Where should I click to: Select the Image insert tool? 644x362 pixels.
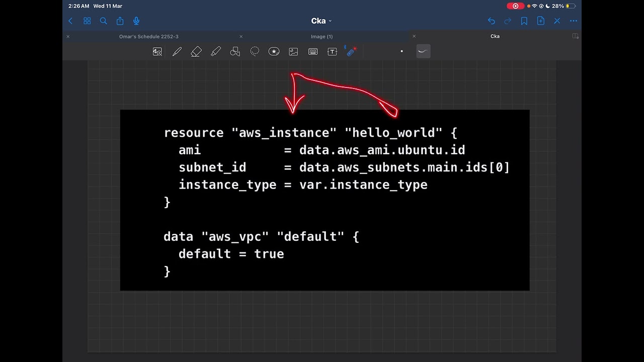(293, 51)
